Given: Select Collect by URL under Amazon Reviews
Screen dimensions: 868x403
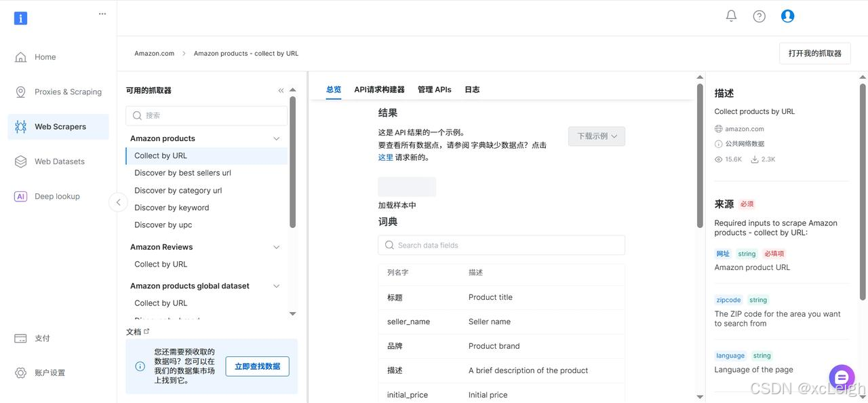Looking at the screenshot, I should tap(161, 264).
